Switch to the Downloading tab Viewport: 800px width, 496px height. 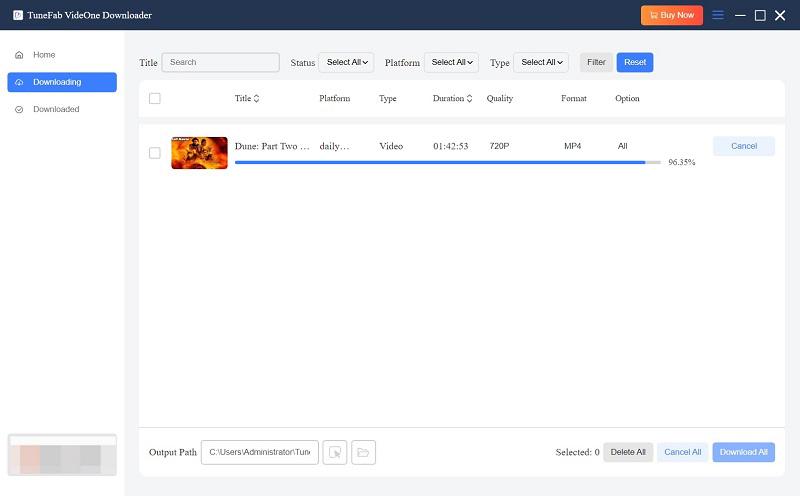pyautogui.click(x=62, y=82)
